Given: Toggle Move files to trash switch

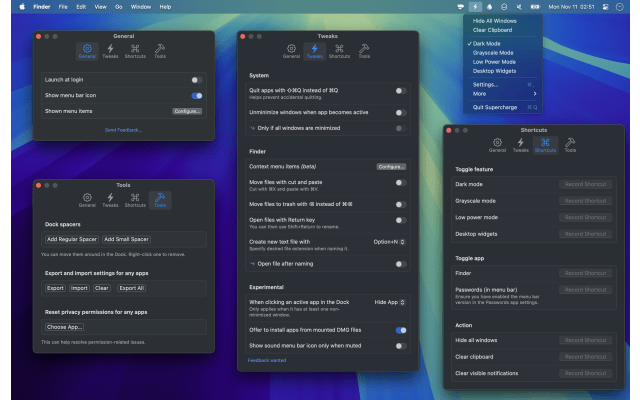Looking at the screenshot, I should pos(400,204).
